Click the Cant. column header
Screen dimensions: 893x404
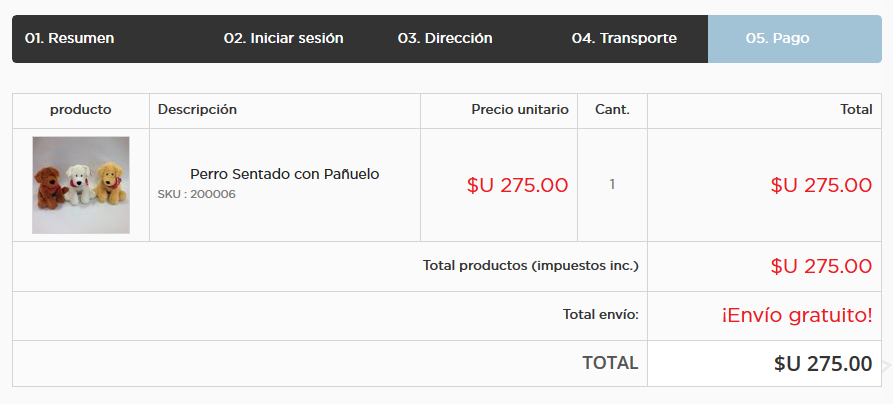612,110
